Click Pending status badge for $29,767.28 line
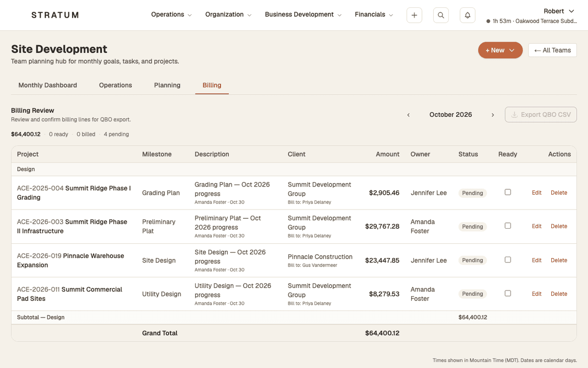 click(x=472, y=227)
